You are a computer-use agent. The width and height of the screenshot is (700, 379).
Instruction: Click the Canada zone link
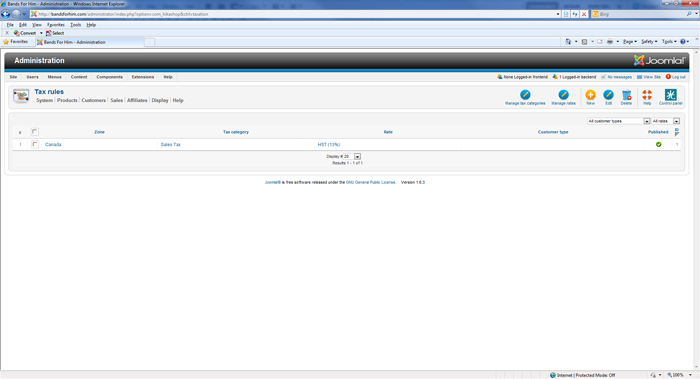click(x=53, y=145)
